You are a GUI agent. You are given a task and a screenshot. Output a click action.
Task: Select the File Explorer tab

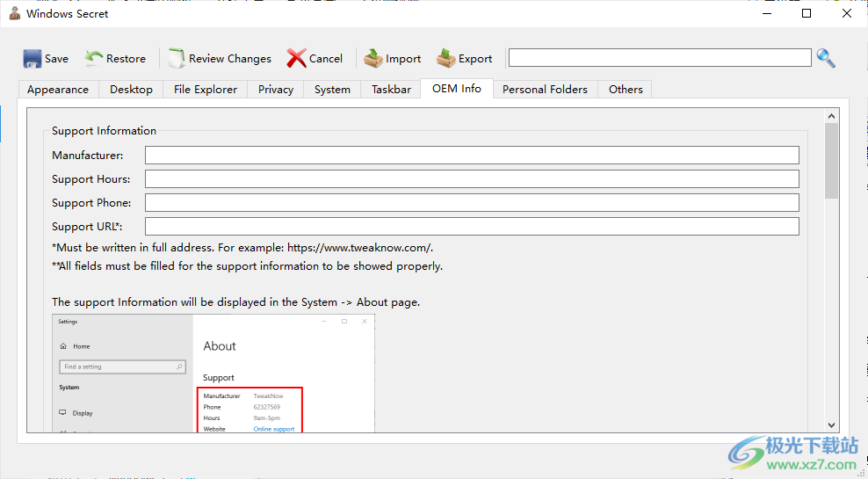(206, 90)
